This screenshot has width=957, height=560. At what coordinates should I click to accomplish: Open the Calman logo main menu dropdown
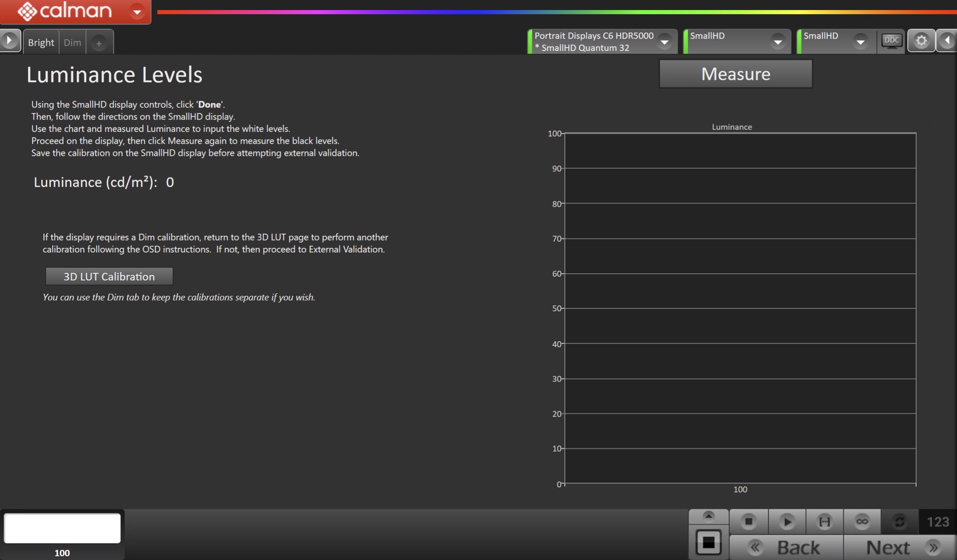point(137,12)
